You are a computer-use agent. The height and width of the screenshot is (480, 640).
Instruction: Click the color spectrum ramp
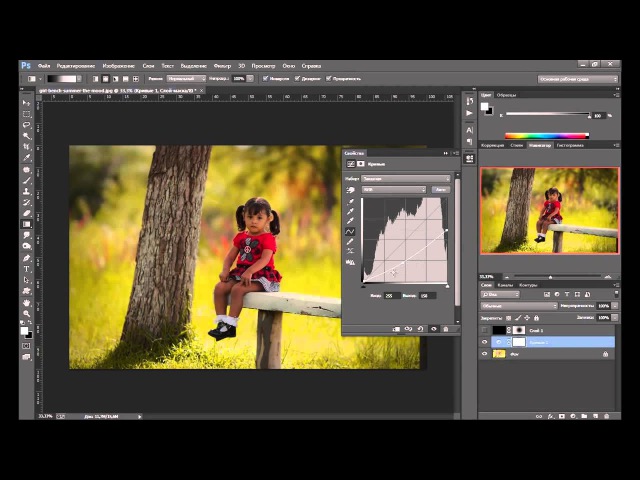547,136
